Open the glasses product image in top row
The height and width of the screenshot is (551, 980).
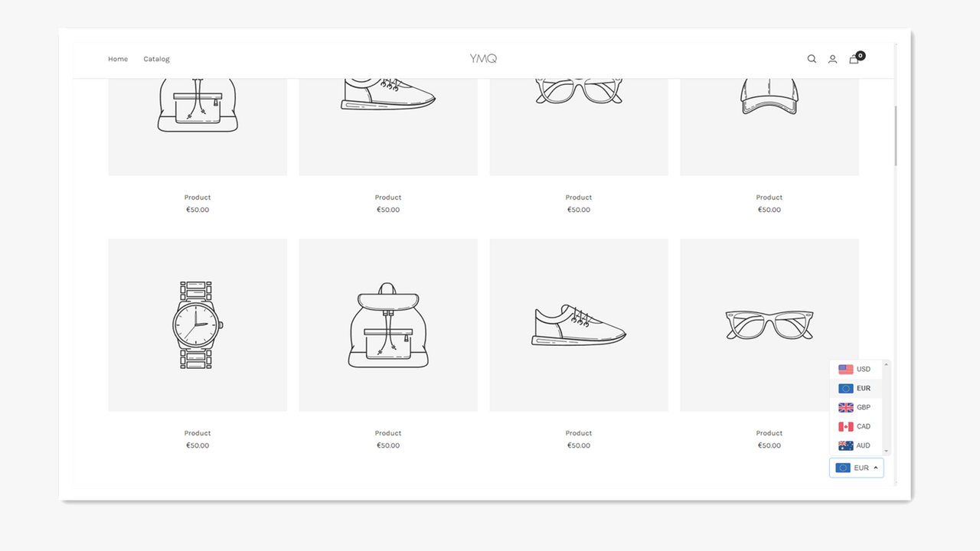pyautogui.click(x=579, y=127)
